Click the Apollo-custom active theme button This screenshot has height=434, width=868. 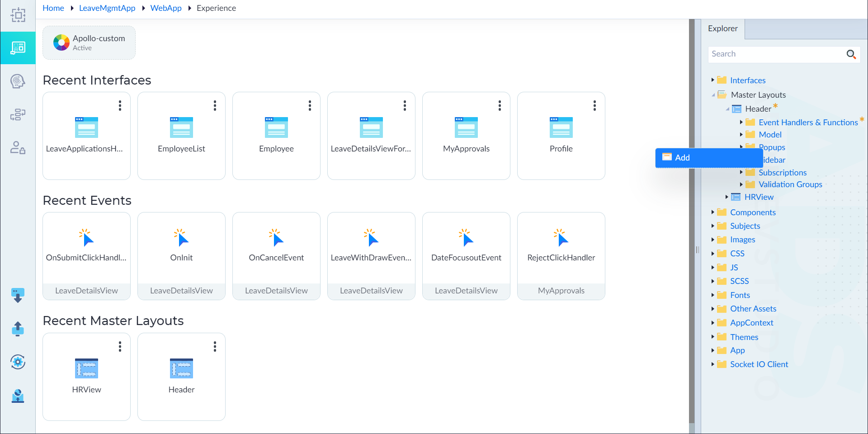tap(89, 43)
